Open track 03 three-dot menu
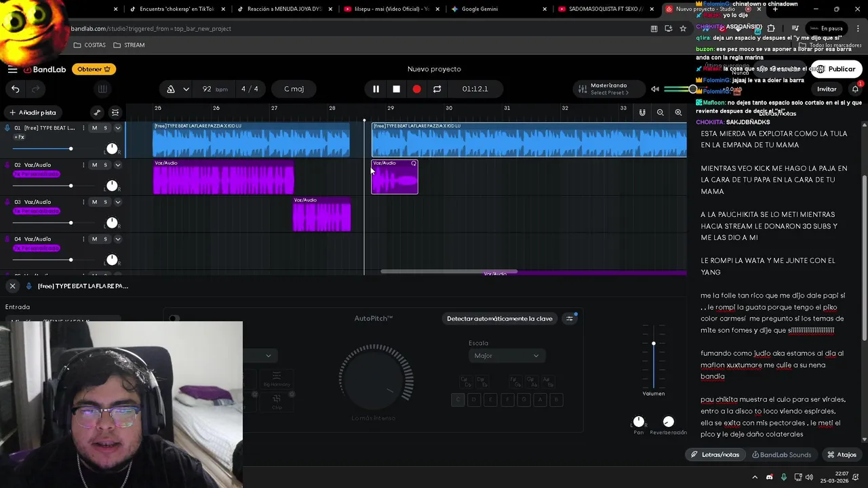Image resolution: width=868 pixels, height=488 pixels. tap(83, 202)
